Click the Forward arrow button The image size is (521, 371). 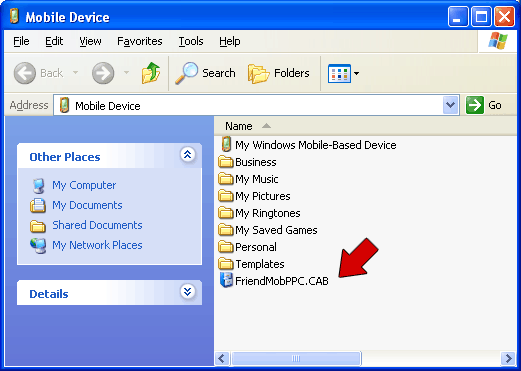[x=103, y=73]
